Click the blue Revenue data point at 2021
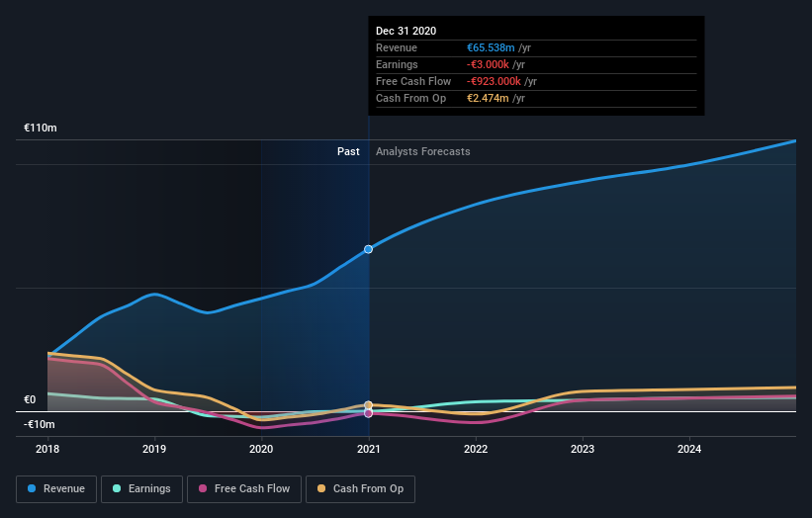Image resolution: width=812 pixels, height=518 pixels. coord(368,249)
